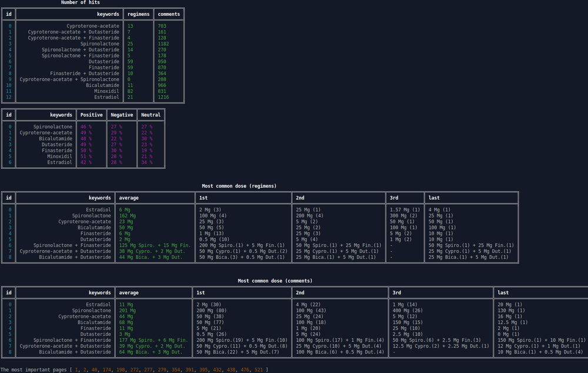The height and width of the screenshot is (373, 588).
Task: Open page 521 from important pages list
Action: coord(259,369)
